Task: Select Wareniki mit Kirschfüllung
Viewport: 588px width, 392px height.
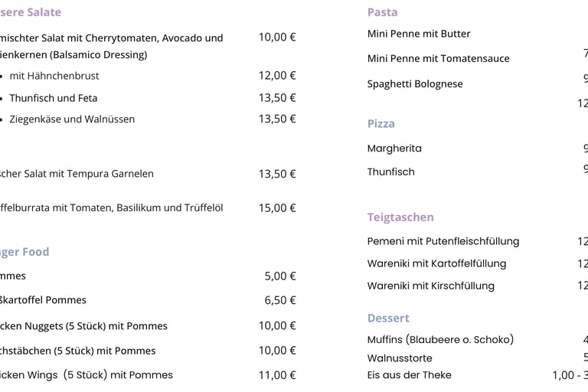Action: (x=431, y=286)
